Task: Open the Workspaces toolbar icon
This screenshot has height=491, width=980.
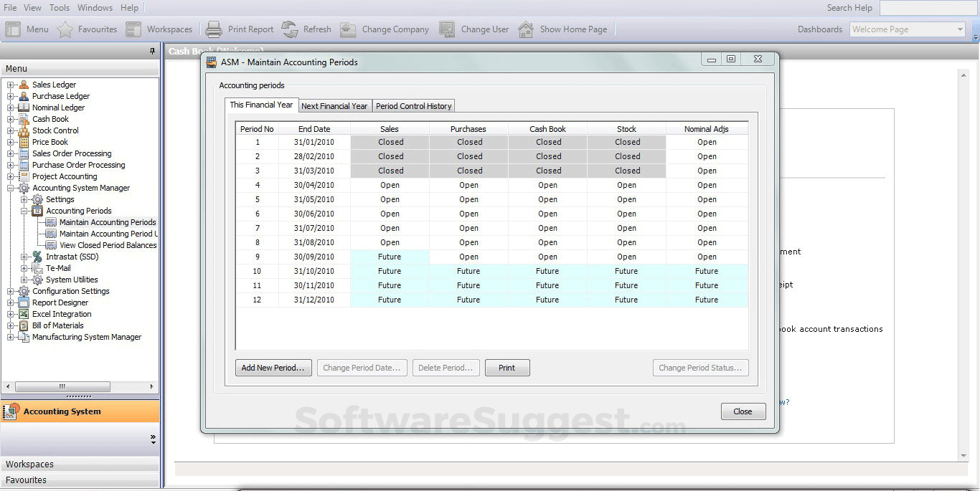Action: point(133,29)
